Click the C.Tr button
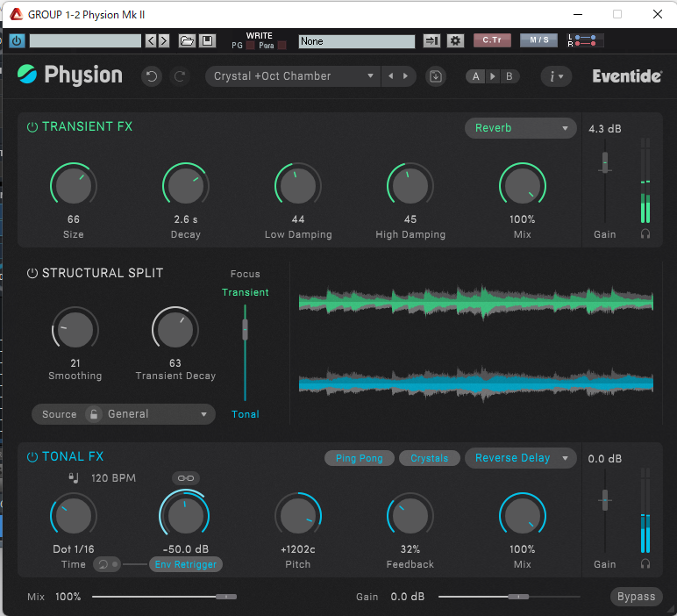 pyautogui.click(x=492, y=40)
